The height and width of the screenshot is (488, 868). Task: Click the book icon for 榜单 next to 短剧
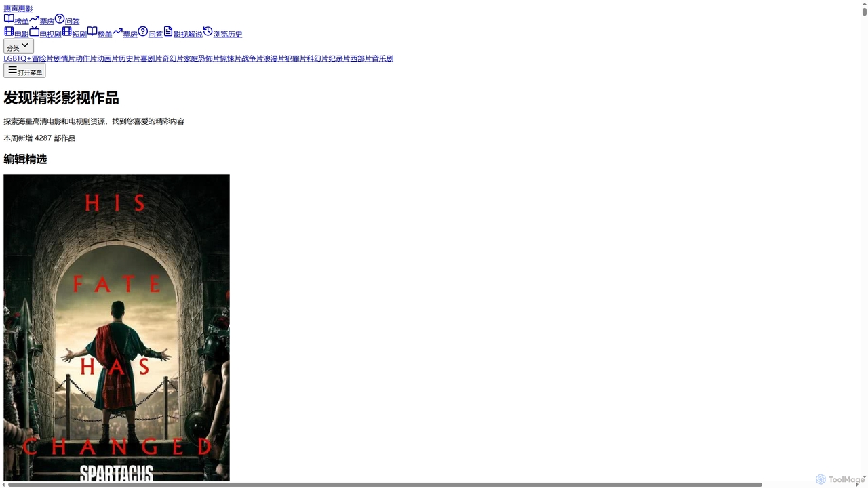tap(92, 31)
